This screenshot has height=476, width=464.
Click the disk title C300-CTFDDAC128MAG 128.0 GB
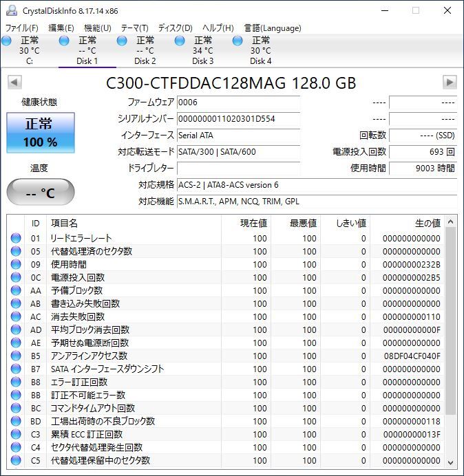(x=231, y=83)
